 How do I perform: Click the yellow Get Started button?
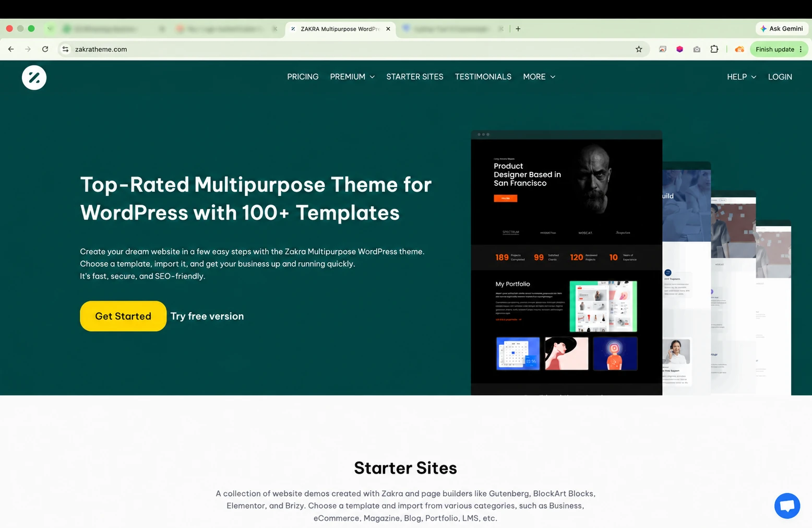pos(123,316)
